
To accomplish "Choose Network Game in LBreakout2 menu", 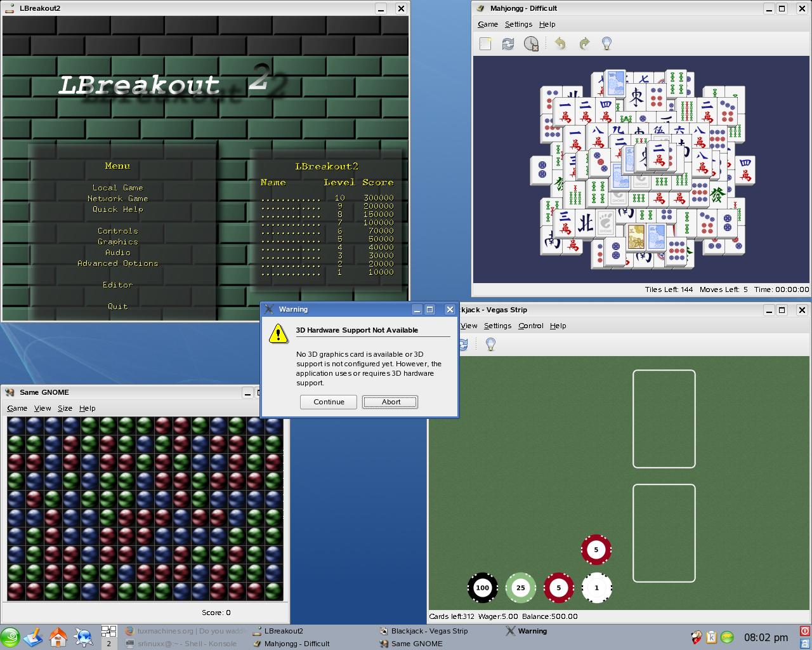I will (x=117, y=199).
